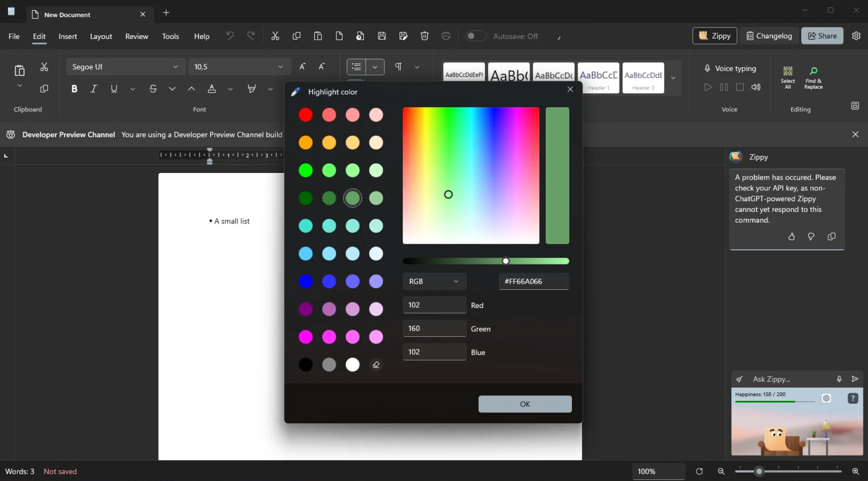Open the Changelog from the top bar

click(x=769, y=35)
